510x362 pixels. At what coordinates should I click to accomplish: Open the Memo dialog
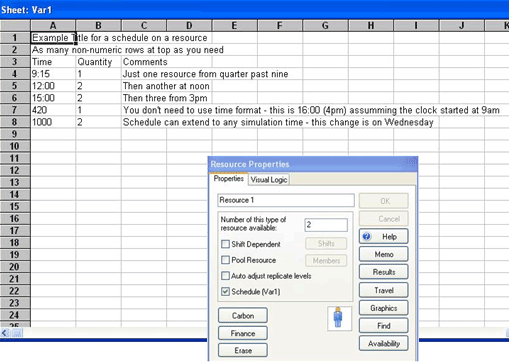(x=383, y=254)
